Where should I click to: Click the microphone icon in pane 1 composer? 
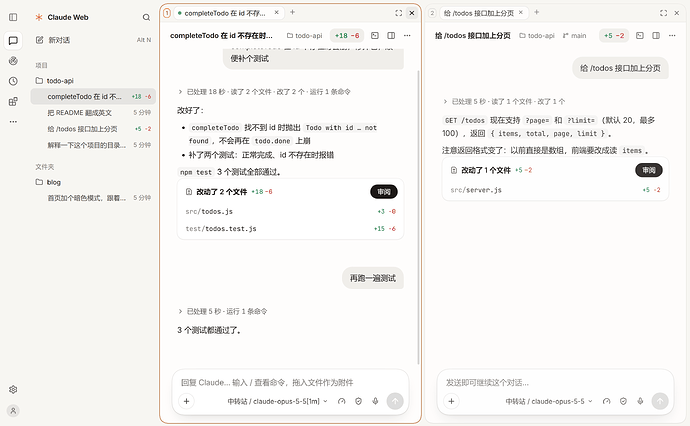pyautogui.click(x=375, y=401)
